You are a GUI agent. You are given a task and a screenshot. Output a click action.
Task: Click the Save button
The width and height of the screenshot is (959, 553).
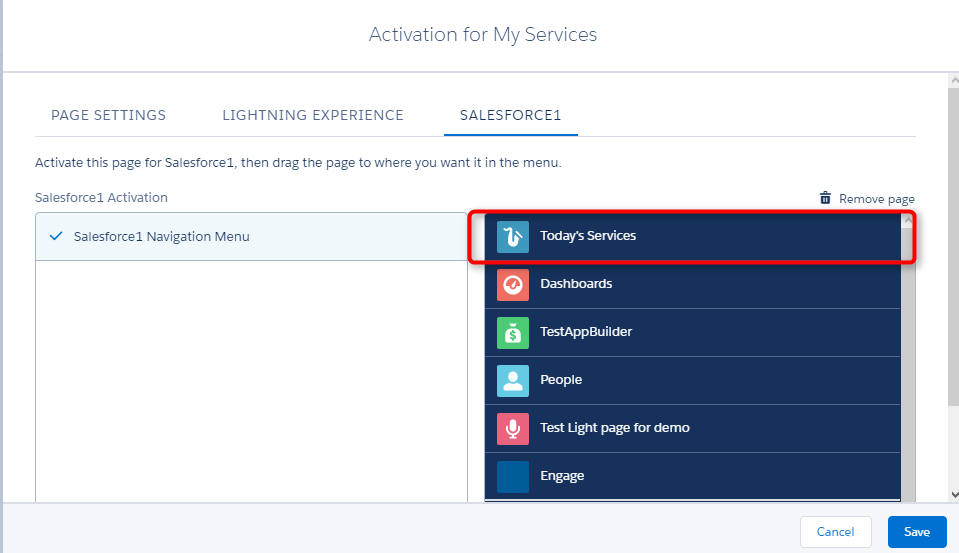coord(917,532)
